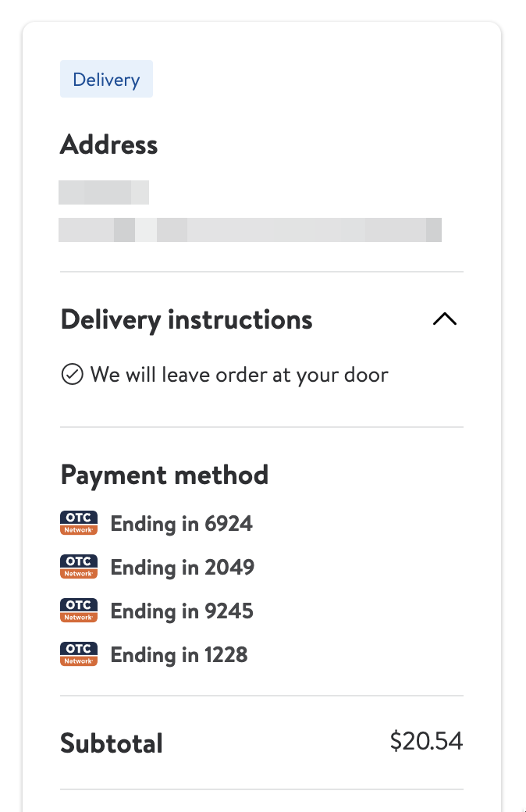Choose the card ending in 2049
The height and width of the screenshot is (812, 526).
[183, 567]
